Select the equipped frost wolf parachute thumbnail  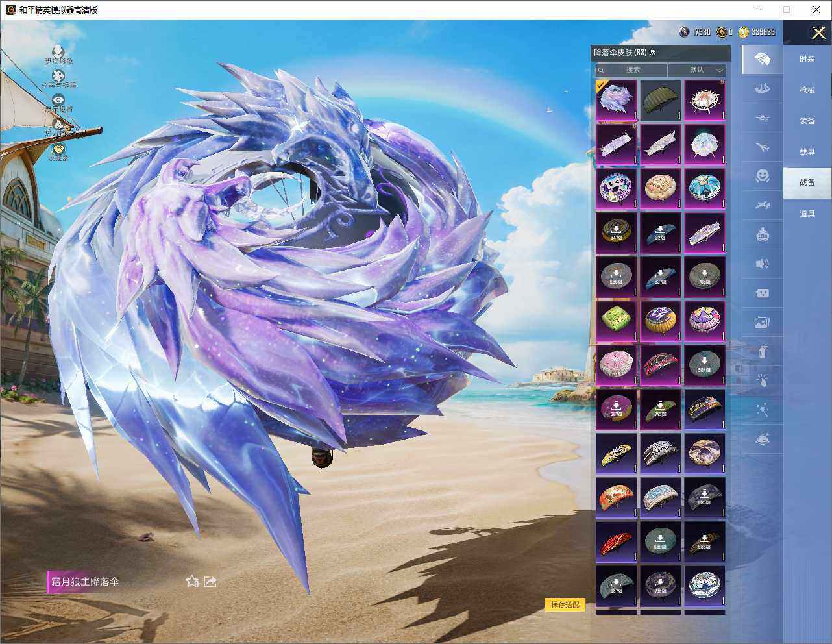point(617,100)
